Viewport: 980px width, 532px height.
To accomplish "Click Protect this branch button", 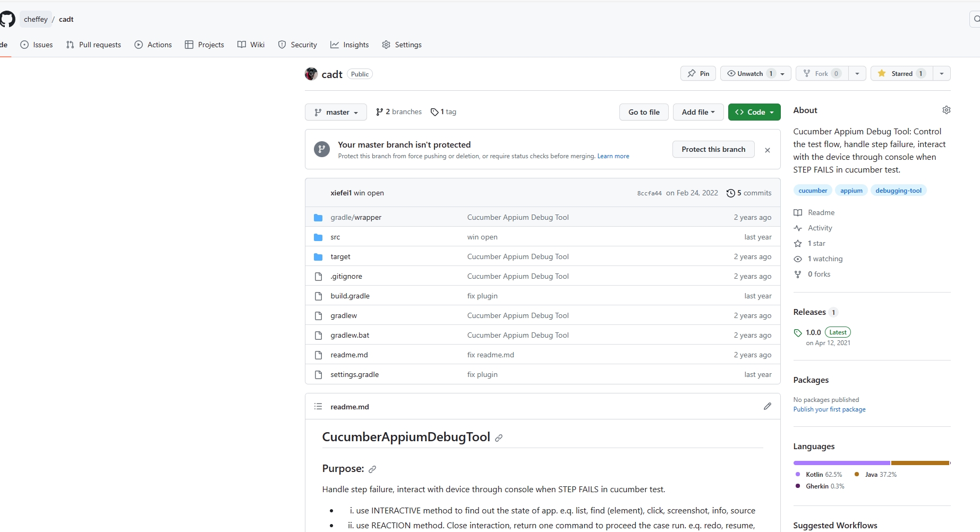I will tap(713, 149).
